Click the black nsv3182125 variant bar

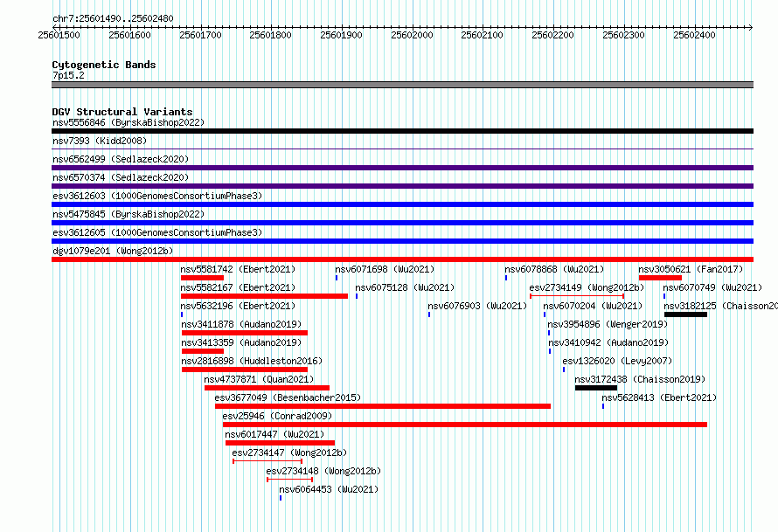[685, 314]
